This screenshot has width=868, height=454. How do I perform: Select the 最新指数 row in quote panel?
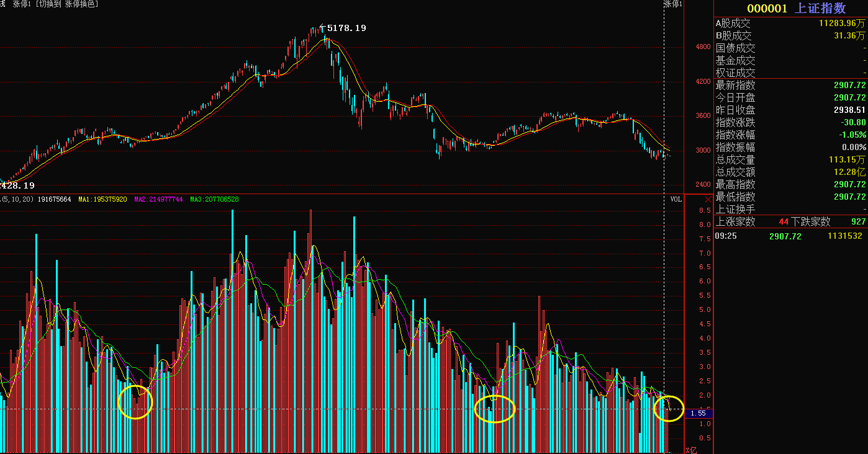tap(790, 85)
